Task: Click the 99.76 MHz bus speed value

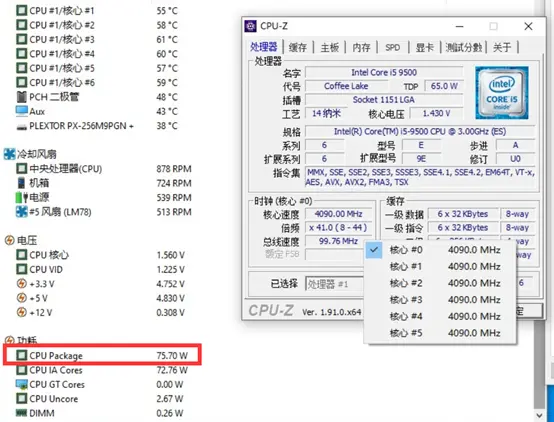Action: [x=338, y=241]
